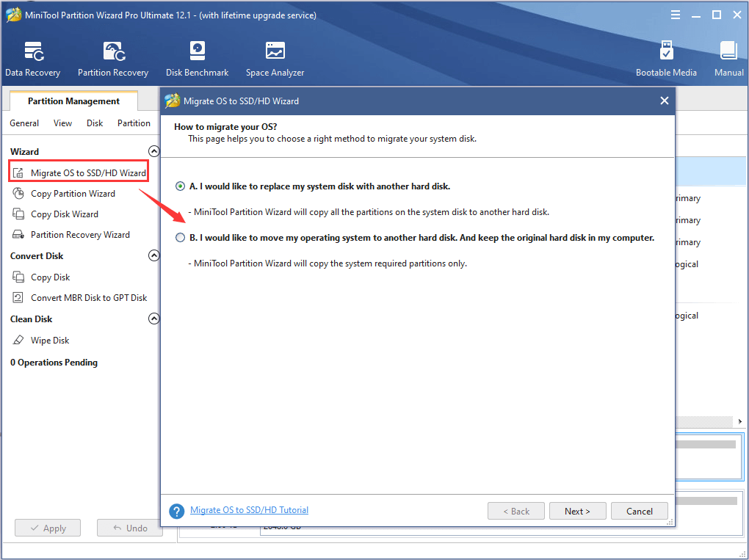Click the Back button in wizard
The height and width of the screenshot is (560, 749).
pyautogui.click(x=516, y=511)
